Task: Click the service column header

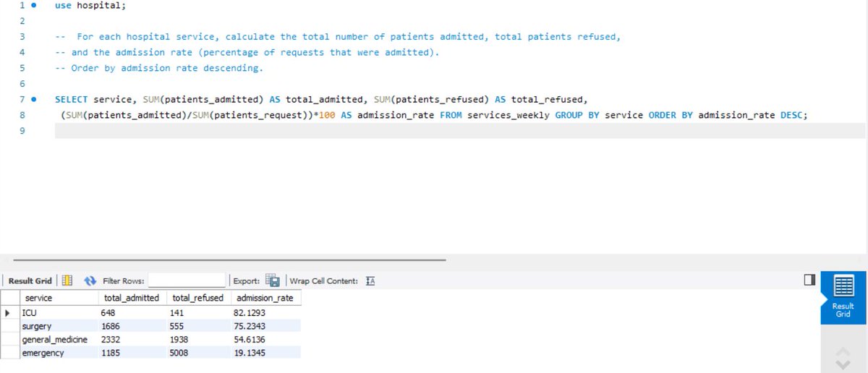Action: point(59,298)
